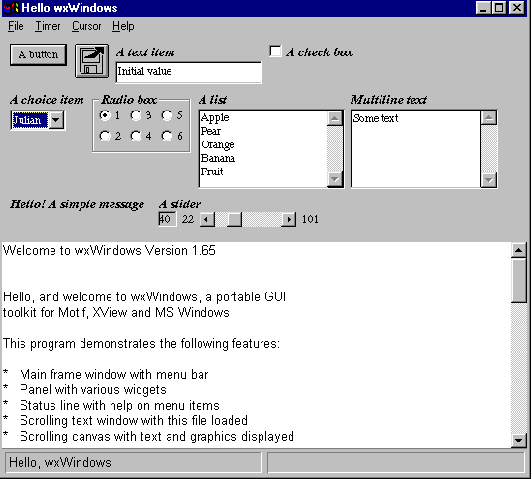Open the Help menu
Viewport: 532px width, 479px height.
(x=123, y=26)
